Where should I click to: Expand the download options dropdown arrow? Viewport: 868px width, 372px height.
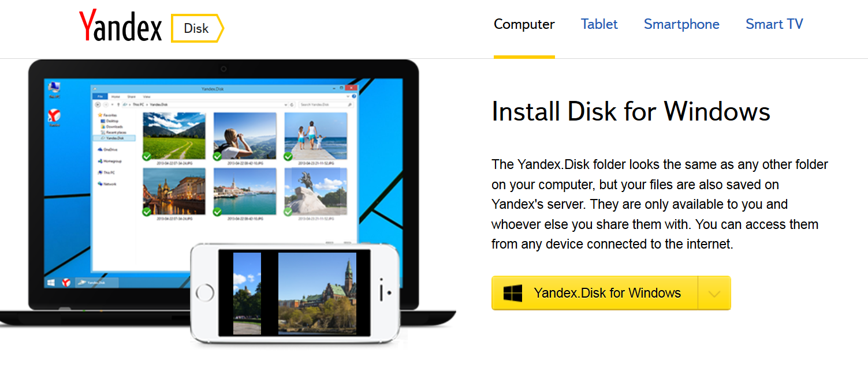(714, 293)
